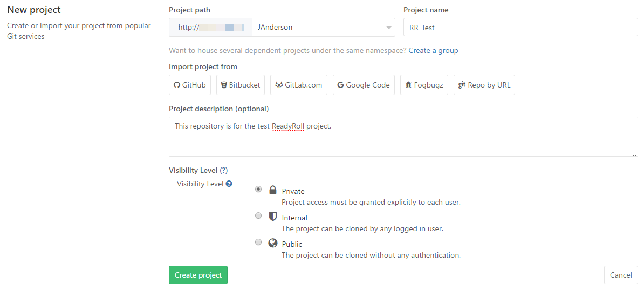Click the git Repo by URL icon
This screenshot has width=644, height=289.
point(462,85)
